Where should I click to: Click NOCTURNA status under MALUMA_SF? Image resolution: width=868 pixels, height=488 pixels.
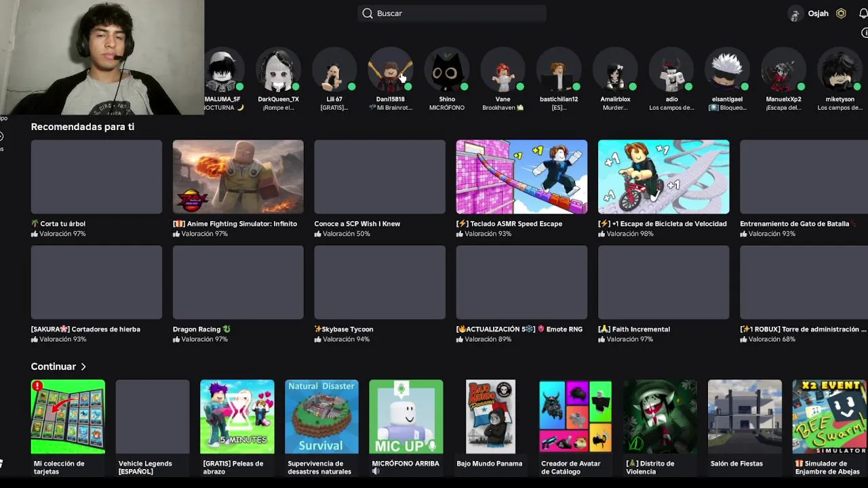pyautogui.click(x=223, y=108)
